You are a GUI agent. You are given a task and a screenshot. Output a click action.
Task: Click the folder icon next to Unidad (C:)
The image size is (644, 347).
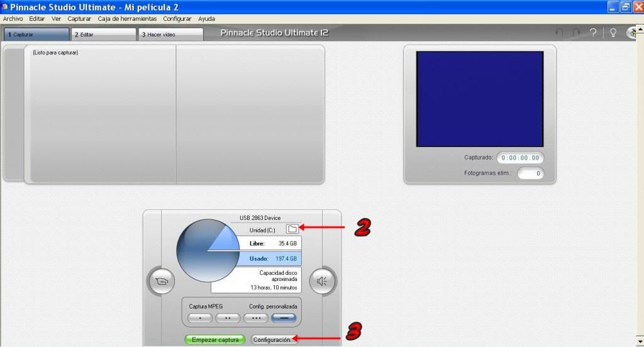292,229
